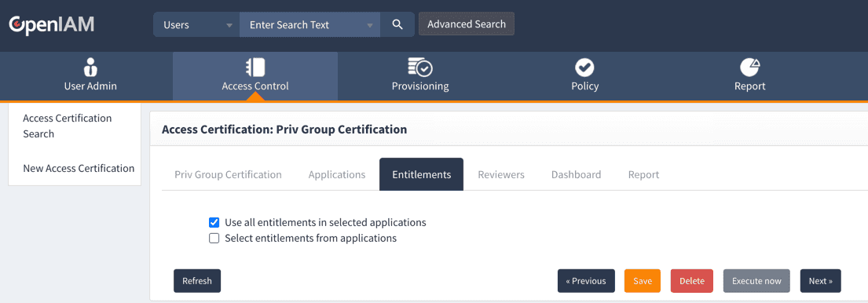
Task: Click the Policy checkmark icon
Action: (x=584, y=68)
